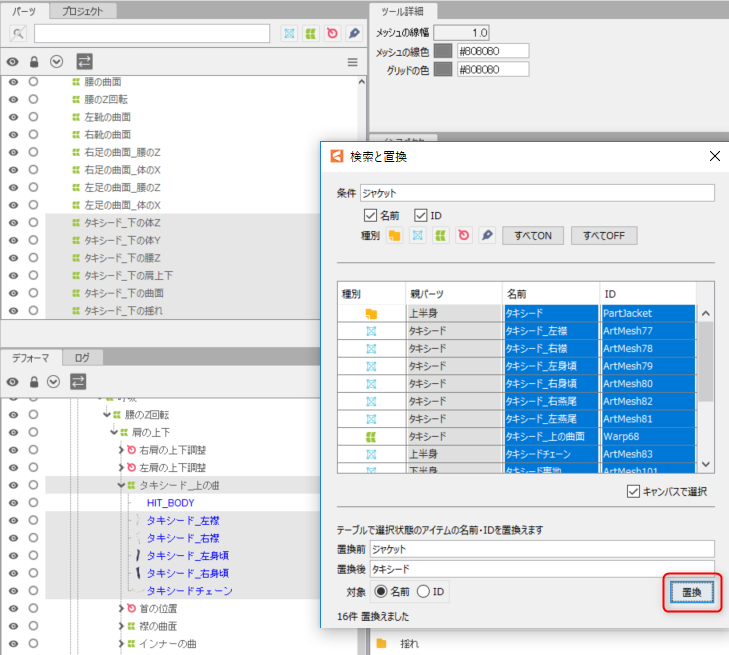729x655 pixels.
Task: Click swap arrows icon in Parts panel header
Action: 84,61
